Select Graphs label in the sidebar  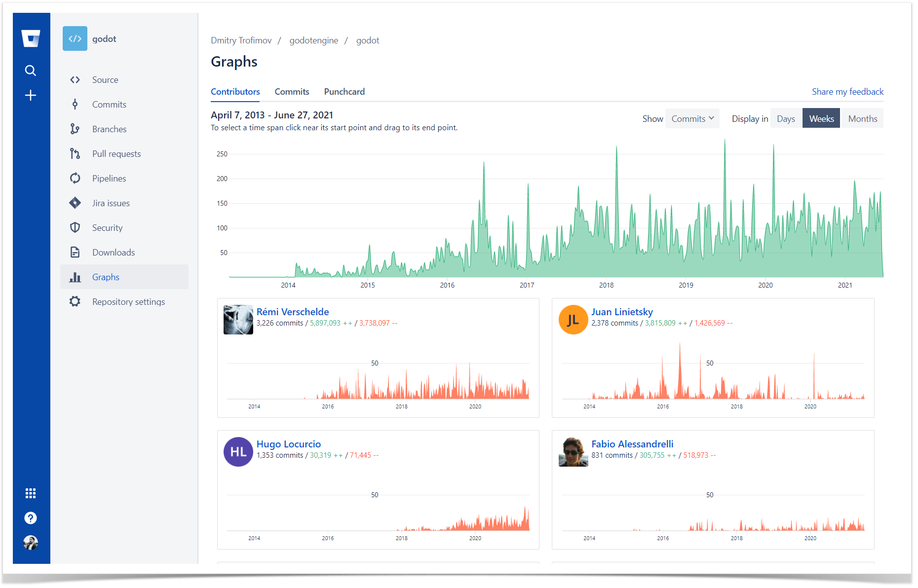click(106, 277)
